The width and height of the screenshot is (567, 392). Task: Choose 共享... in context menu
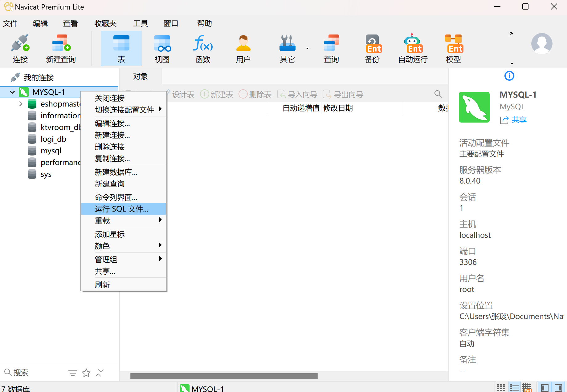[x=124, y=271]
